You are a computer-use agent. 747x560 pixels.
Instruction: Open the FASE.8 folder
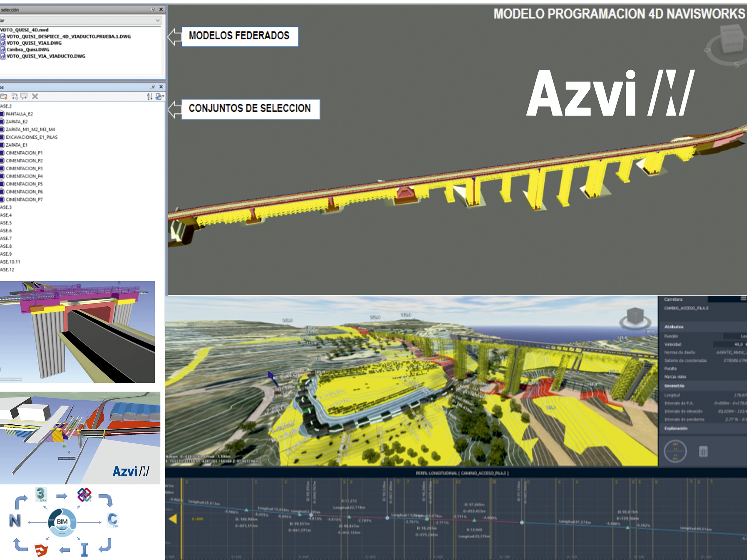(x=6, y=246)
